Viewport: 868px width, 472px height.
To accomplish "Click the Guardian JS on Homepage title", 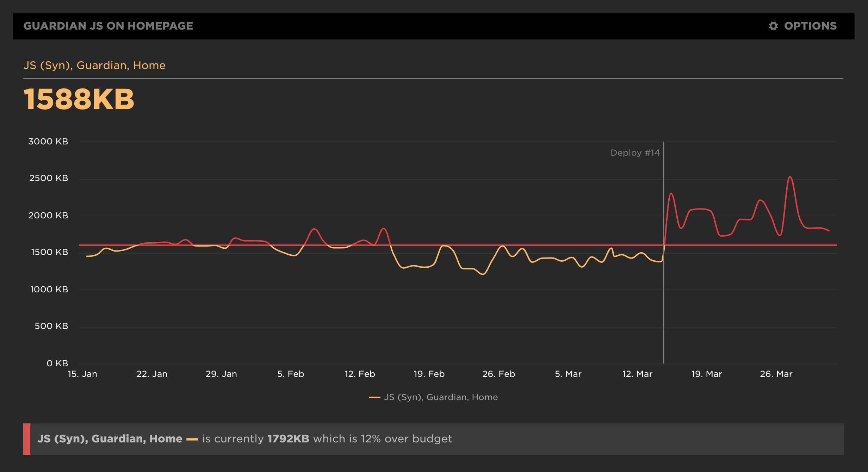I will click(108, 26).
